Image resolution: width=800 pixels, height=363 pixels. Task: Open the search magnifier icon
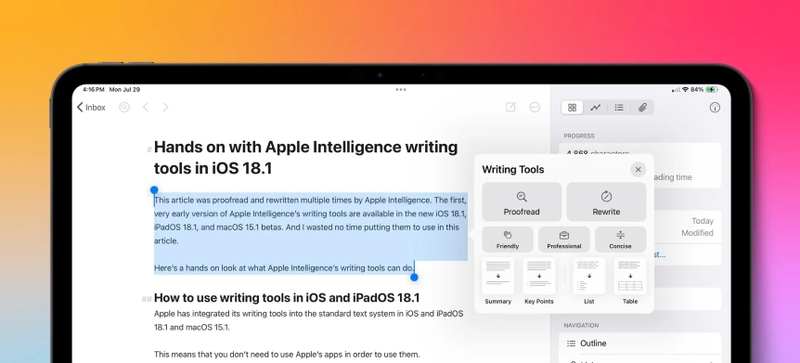coord(124,107)
